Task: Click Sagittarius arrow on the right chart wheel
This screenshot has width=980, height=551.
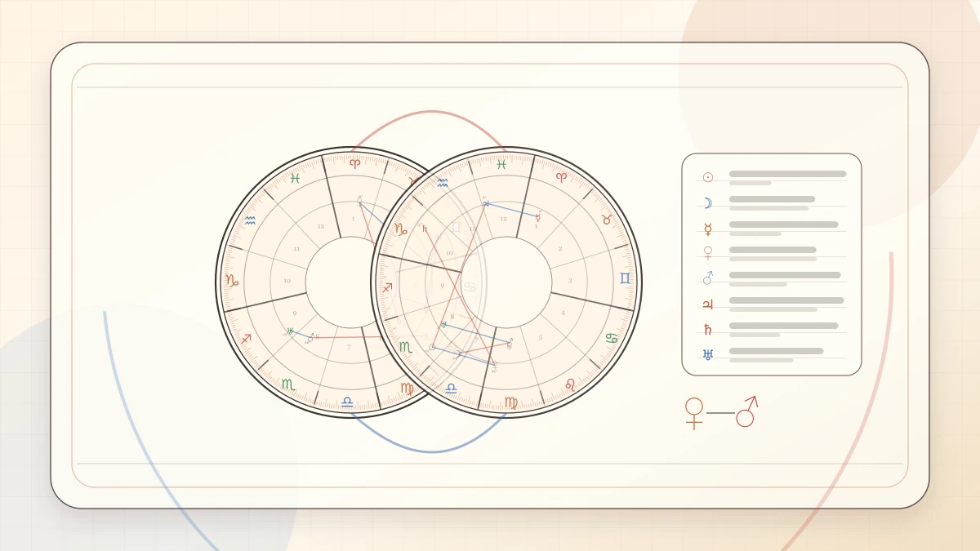Action: (387, 287)
